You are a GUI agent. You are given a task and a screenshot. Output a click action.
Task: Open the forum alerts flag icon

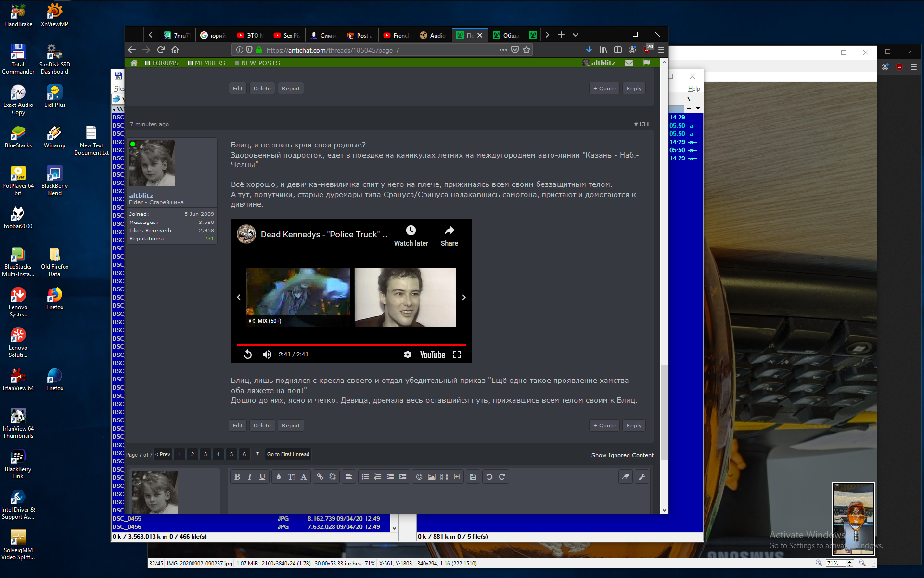click(x=646, y=63)
